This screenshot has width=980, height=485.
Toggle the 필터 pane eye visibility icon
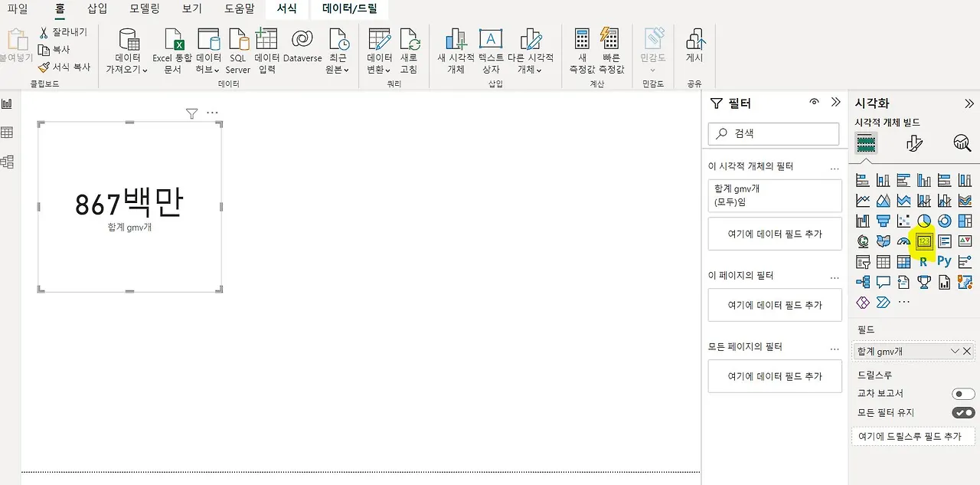pos(814,102)
